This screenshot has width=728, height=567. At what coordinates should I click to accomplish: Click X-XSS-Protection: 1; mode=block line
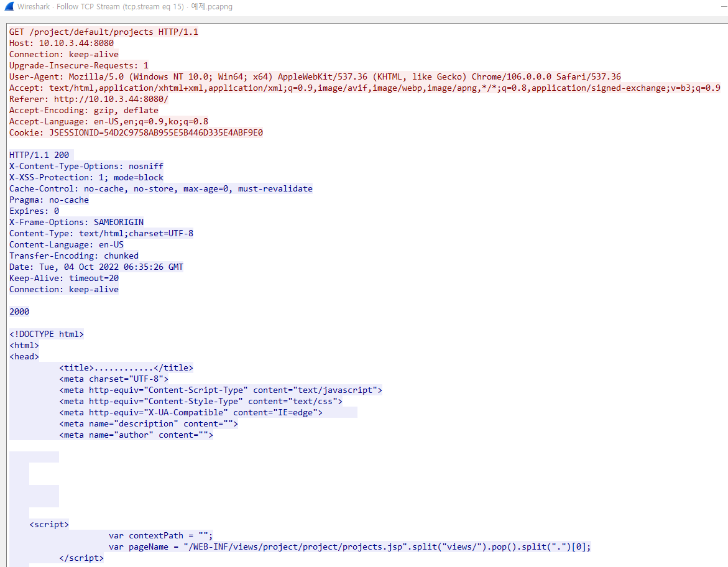point(86,177)
